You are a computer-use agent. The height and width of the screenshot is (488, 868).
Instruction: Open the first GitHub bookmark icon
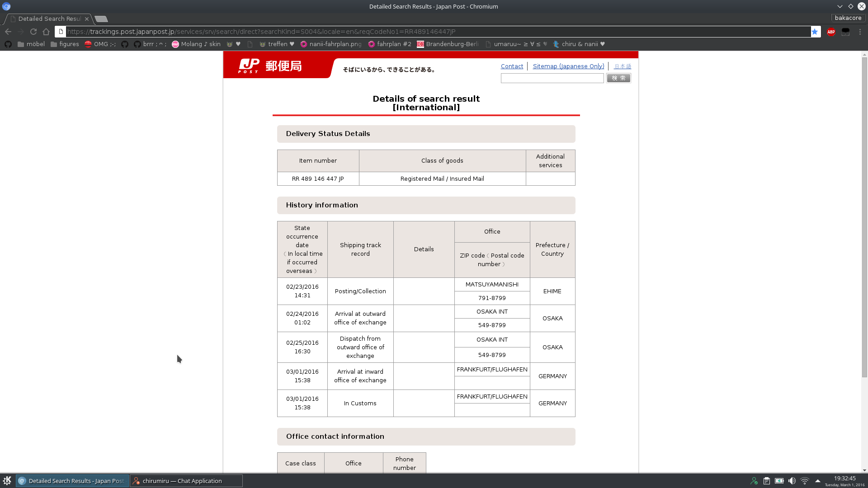coord(8,44)
